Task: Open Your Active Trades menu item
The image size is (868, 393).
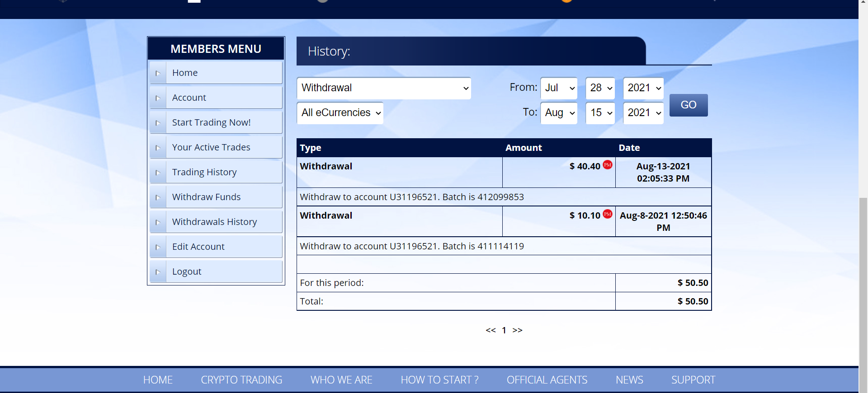Action: [211, 147]
